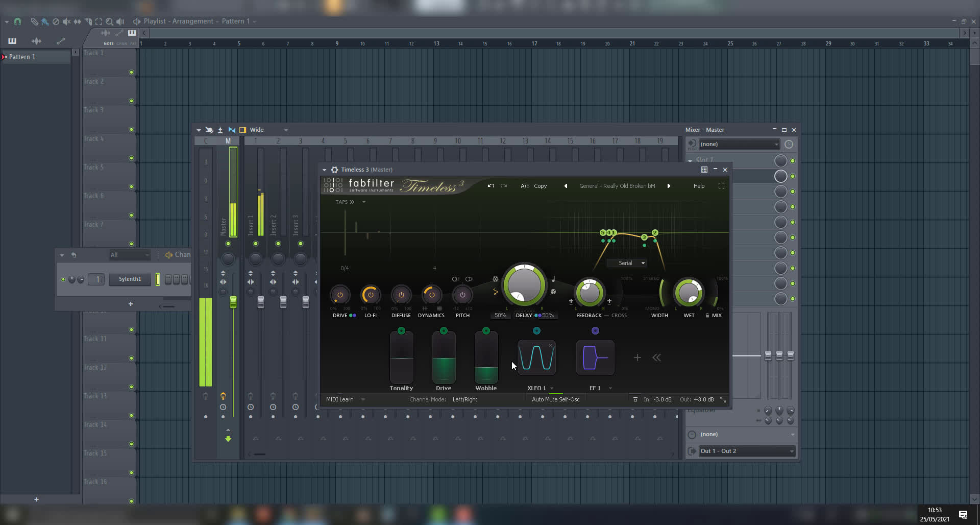Open the MIDI Learn dropdown arrow
This screenshot has width=980, height=525.
pos(363,399)
